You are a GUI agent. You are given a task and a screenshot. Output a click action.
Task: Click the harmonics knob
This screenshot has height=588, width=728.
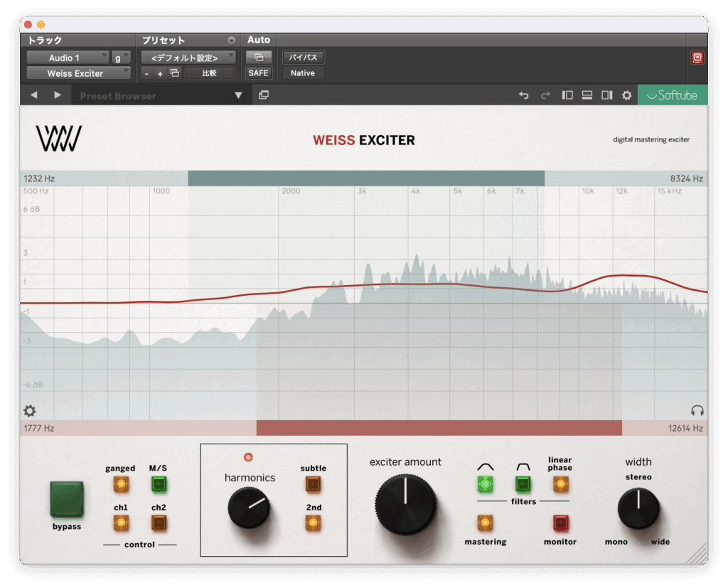click(249, 508)
